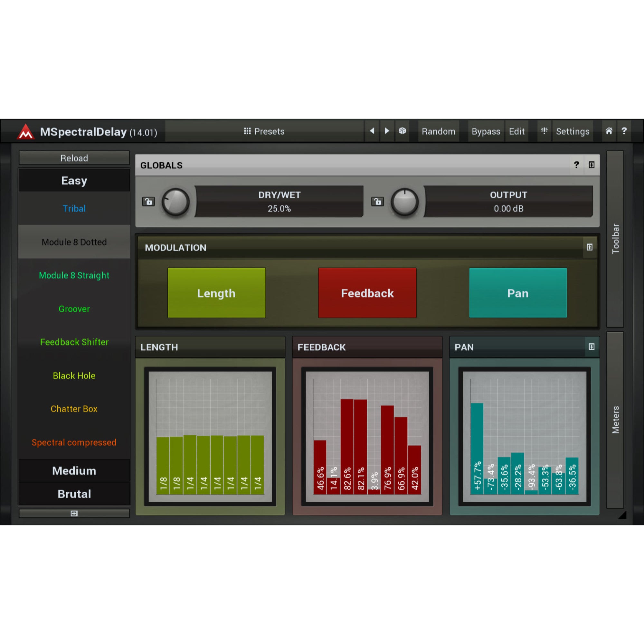Screen dimensions: 644x644
Task: Click the Pan bar labeled -36.5%
Action: pos(572,476)
